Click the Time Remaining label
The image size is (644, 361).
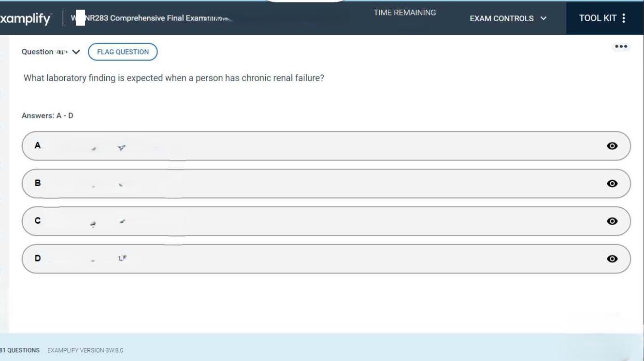coord(405,13)
